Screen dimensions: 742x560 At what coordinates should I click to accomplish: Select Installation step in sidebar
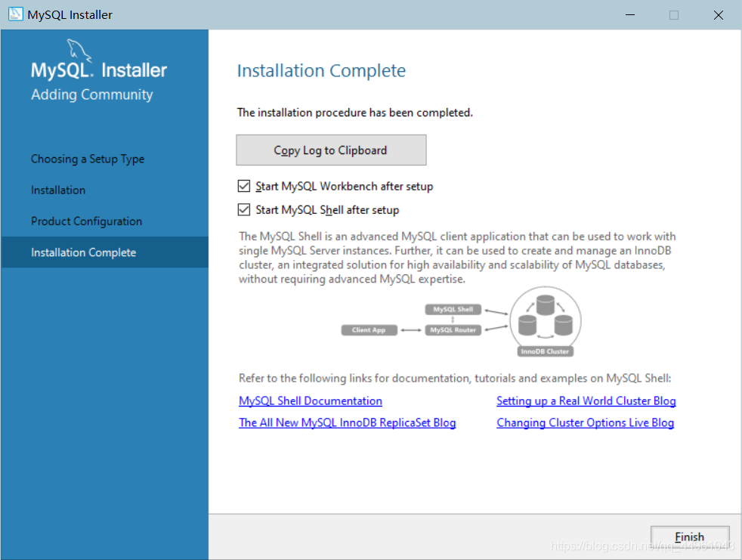click(58, 190)
